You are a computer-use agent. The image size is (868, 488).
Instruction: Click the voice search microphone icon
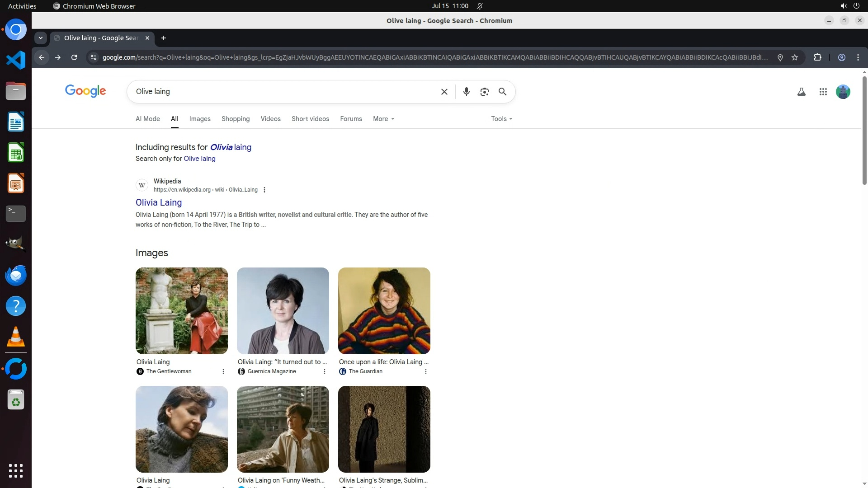click(x=466, y=92)
